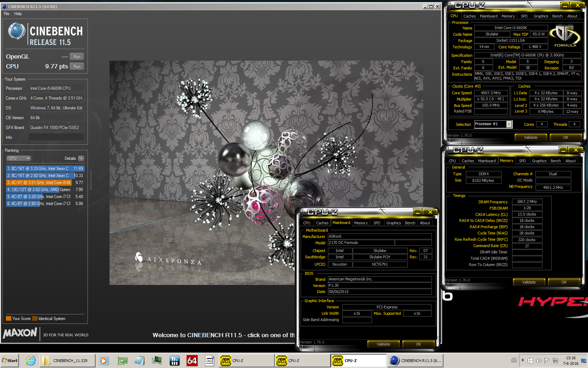Select ranking entry 12C/12T @ 2.62 GHz AMD Opteron
The width and height of the screenshot is (588, 368).
45,190
